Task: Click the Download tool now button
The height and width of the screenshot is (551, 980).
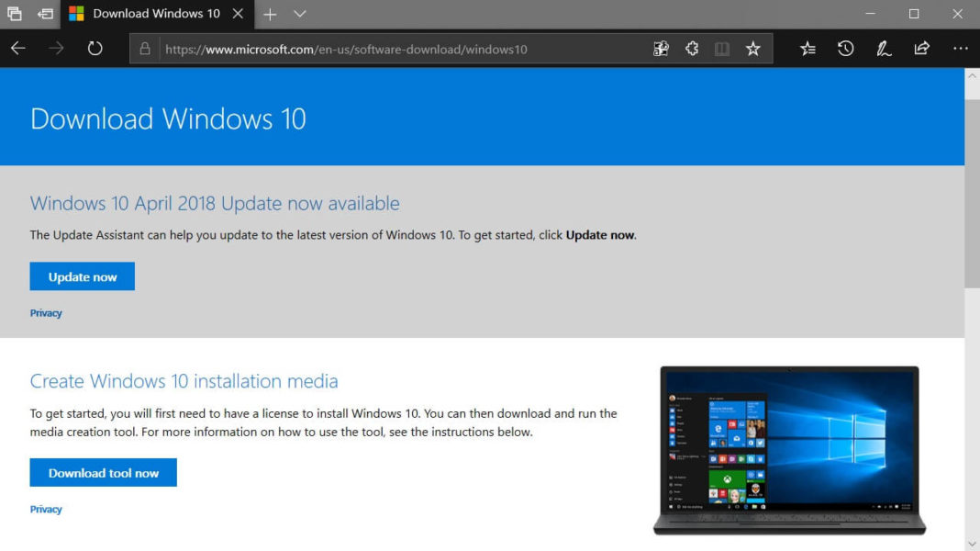Action: tap(103, 472)
